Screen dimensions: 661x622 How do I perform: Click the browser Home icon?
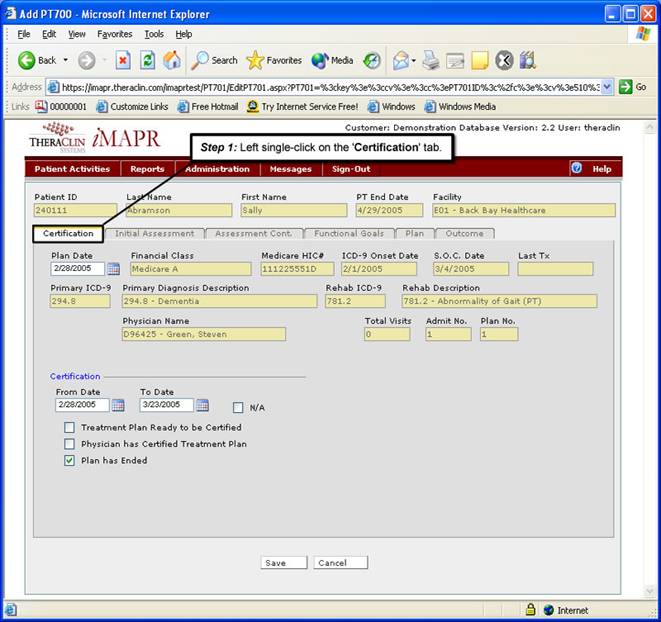point(172,60)
